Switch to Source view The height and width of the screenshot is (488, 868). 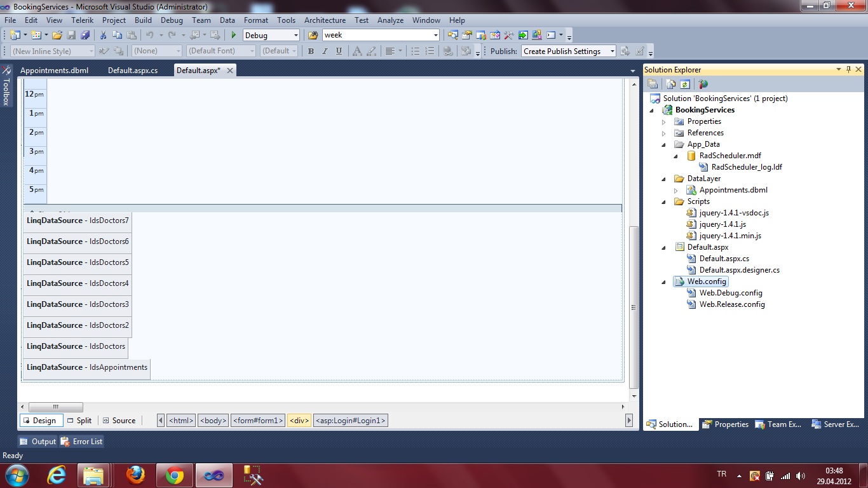[119, 421]
